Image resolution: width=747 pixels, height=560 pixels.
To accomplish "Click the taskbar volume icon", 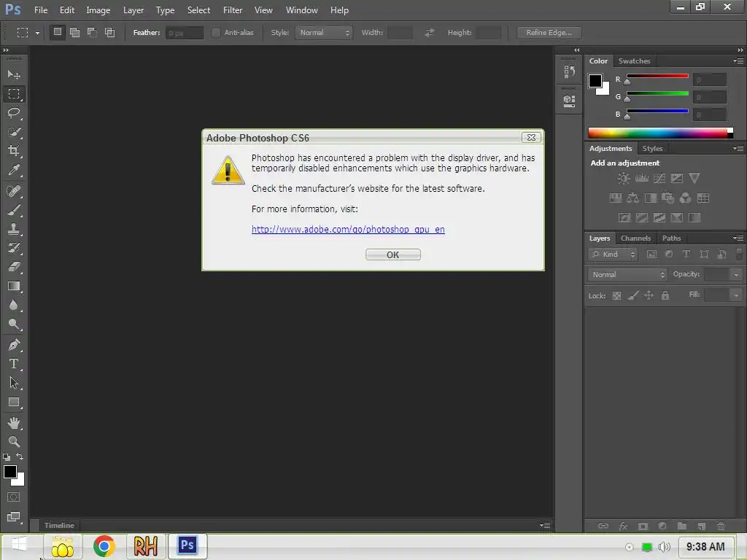I will [664, 547].
